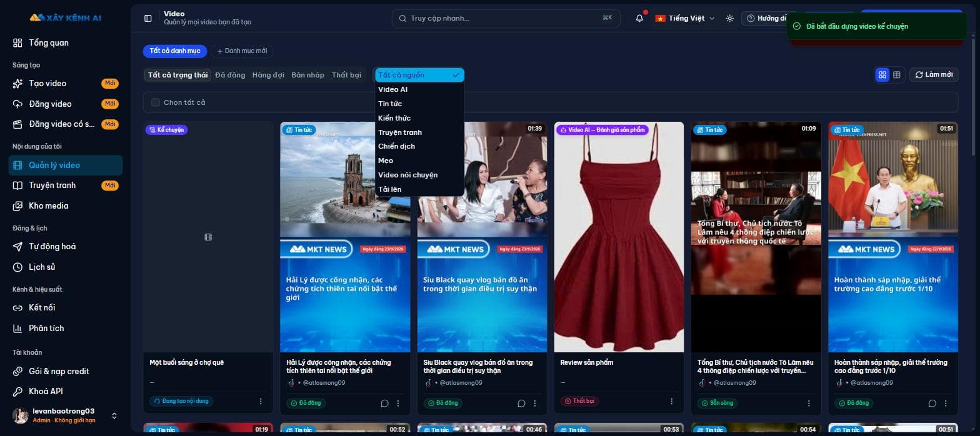
Task: Select Tải lên source option
Action: tap(419, 189)
